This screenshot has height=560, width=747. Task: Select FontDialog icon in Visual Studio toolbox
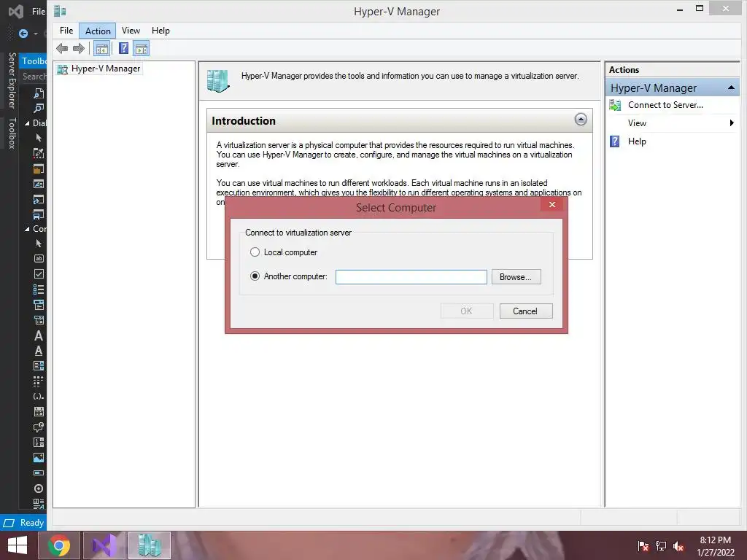click(x=39, y=184)
